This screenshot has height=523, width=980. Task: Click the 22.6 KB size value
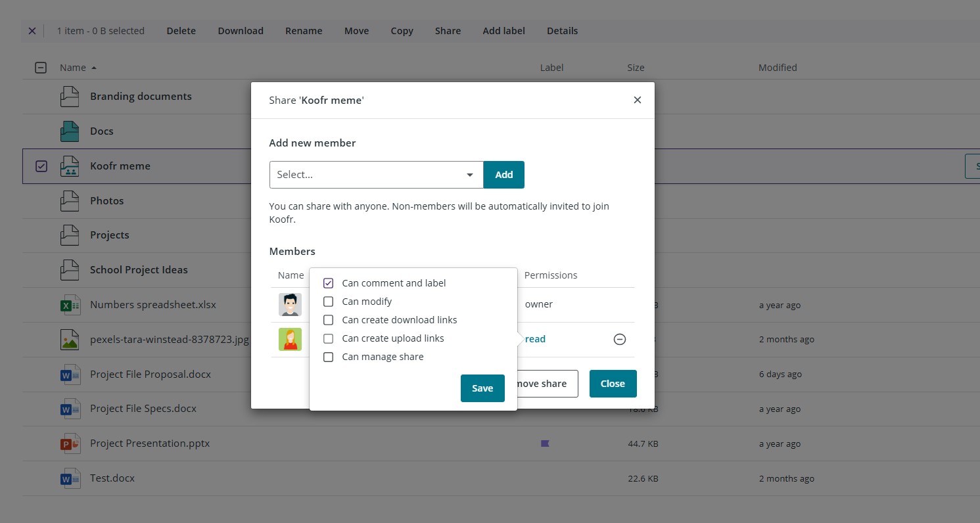click(643, 478)
